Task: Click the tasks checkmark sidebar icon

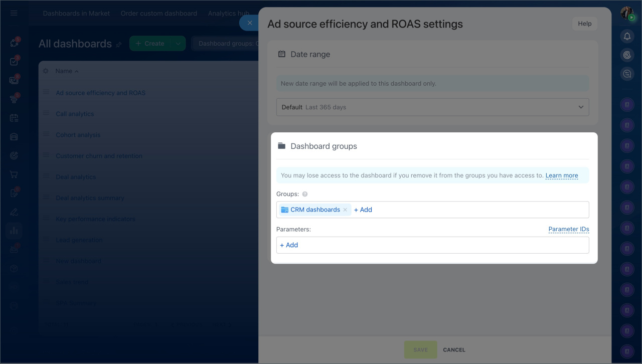Action: point(14,62)
